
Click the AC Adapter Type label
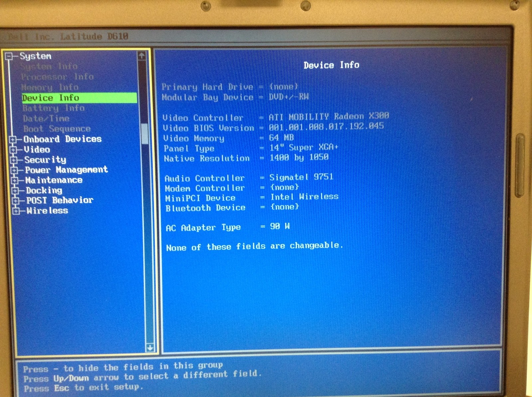[x=203, y=228]
